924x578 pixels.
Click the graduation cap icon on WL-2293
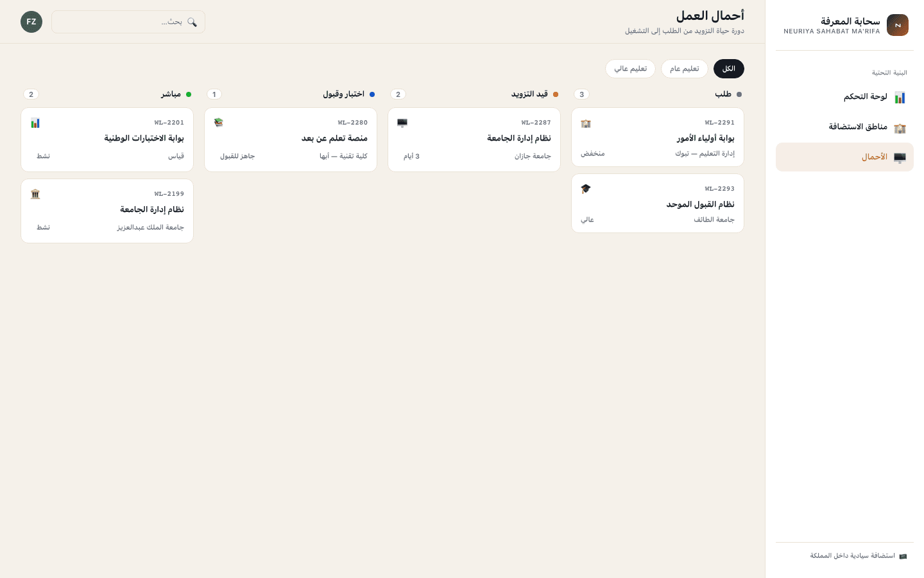coord(586,189)
